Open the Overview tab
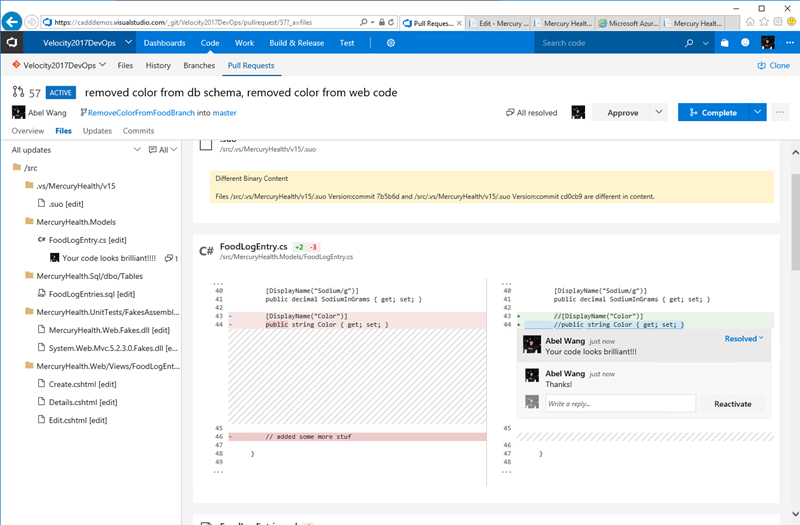The height and width of the screenshot is (525, 800). point(28,131)
